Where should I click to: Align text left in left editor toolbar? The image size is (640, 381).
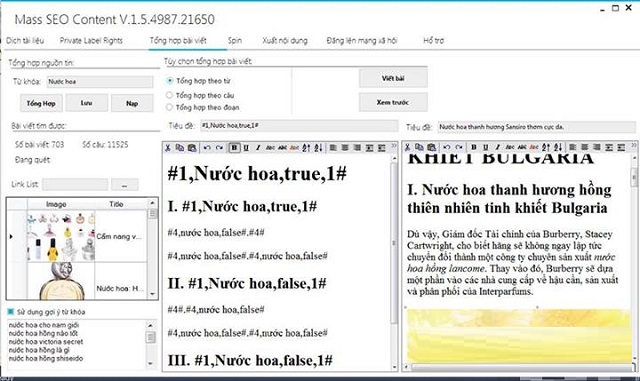pyautogui.click(x=333, y=148)
